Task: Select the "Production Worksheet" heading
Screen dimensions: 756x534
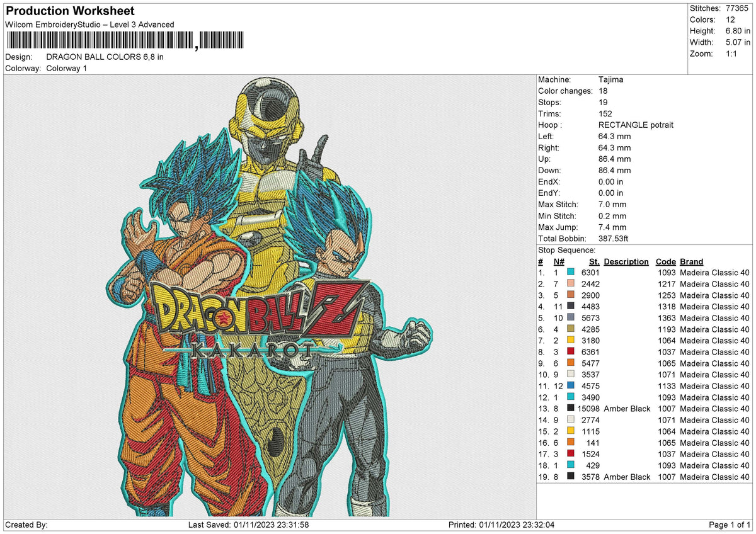Action: [69, 11]
